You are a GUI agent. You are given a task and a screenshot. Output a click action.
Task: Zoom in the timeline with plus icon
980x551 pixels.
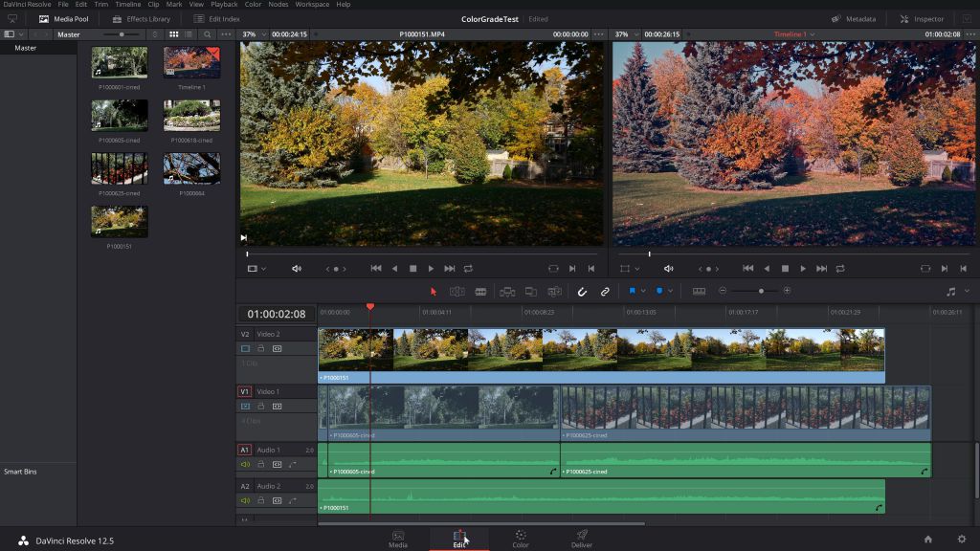787,291
